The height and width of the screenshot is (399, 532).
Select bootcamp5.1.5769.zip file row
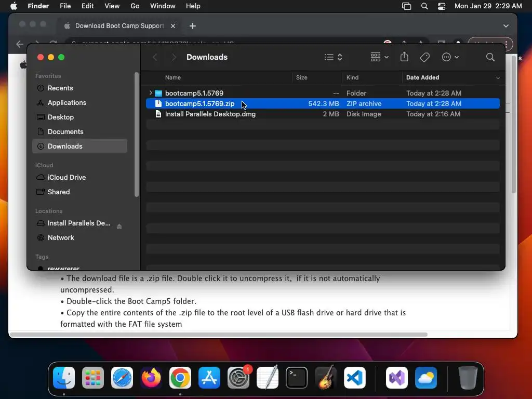[323, 103]
